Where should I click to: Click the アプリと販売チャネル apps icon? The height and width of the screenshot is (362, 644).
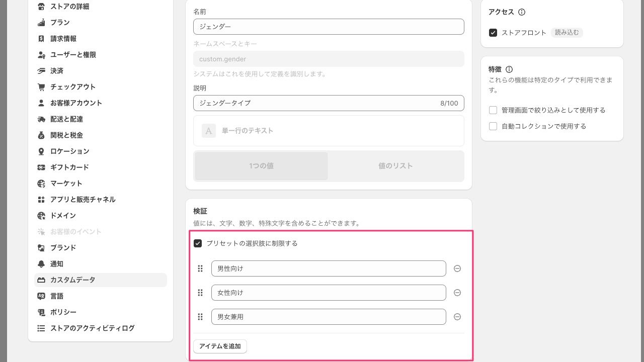(41, 200)
